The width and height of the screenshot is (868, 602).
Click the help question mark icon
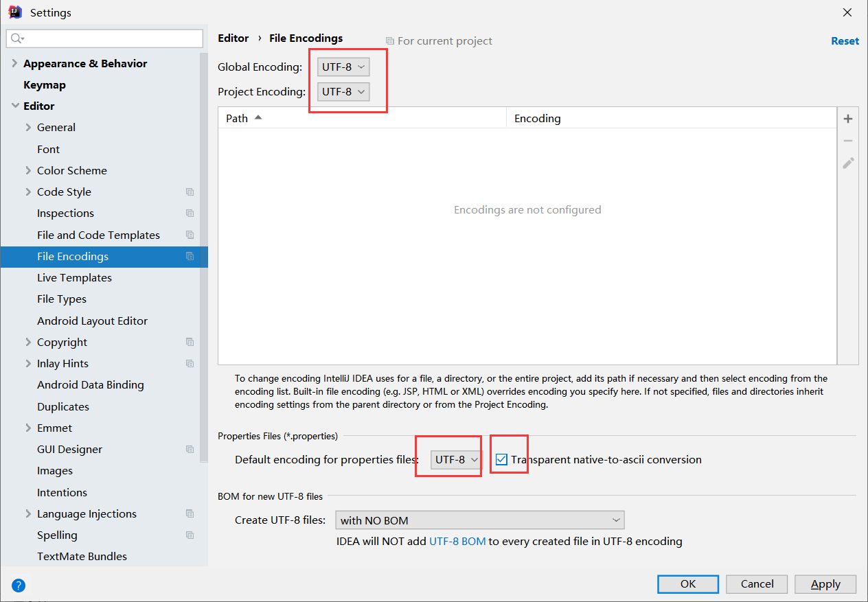pos(19,586)
